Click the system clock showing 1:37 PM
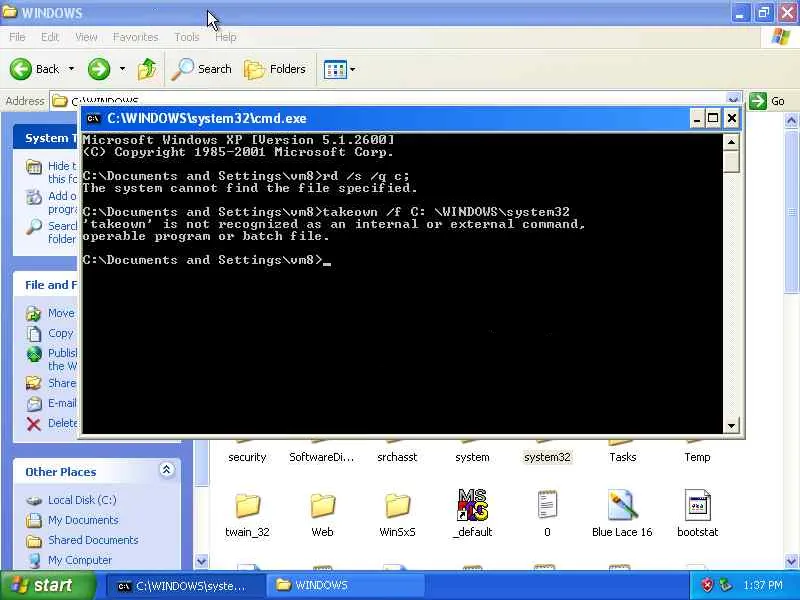Image resolution: width=800 pixels, height=600 pixels. click(x=763, y=585)
